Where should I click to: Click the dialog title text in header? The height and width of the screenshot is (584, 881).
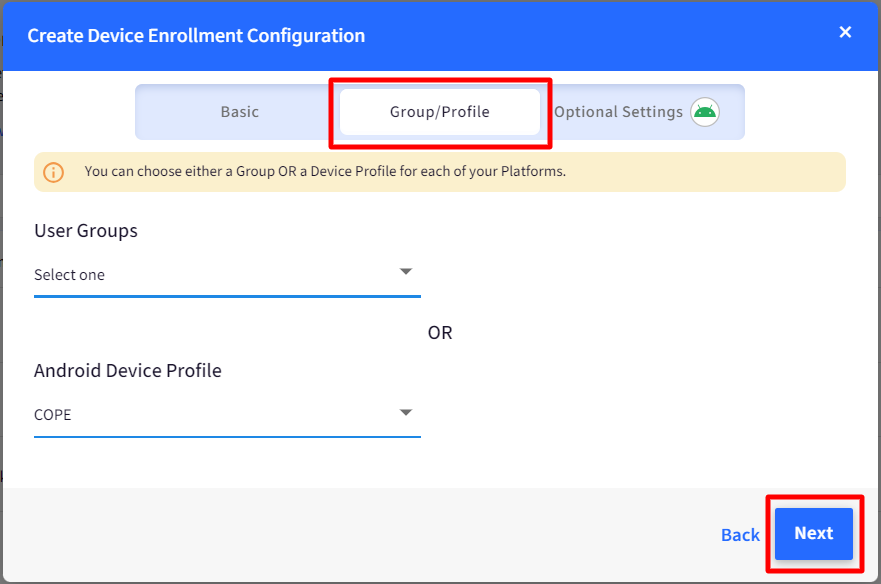(x=196, y=36)
